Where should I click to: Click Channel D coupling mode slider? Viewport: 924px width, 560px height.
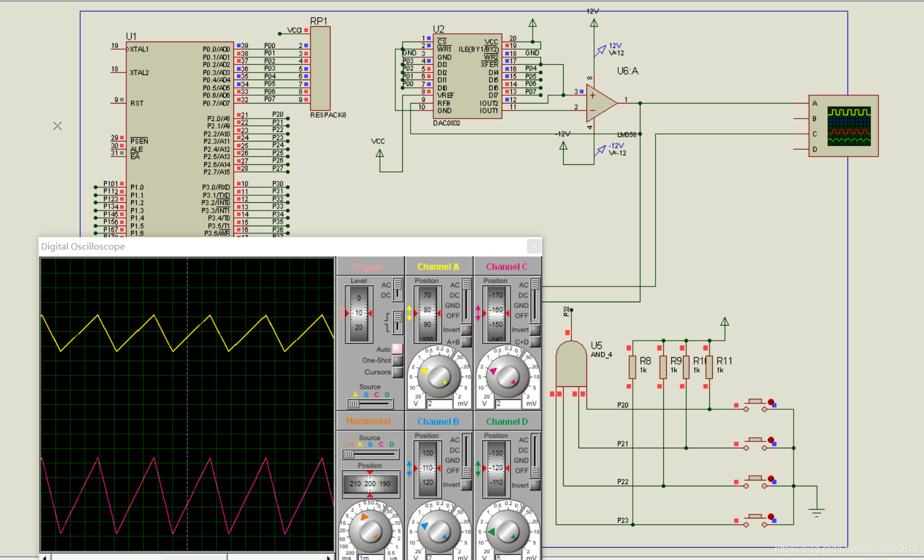click(x=535, y=455)
